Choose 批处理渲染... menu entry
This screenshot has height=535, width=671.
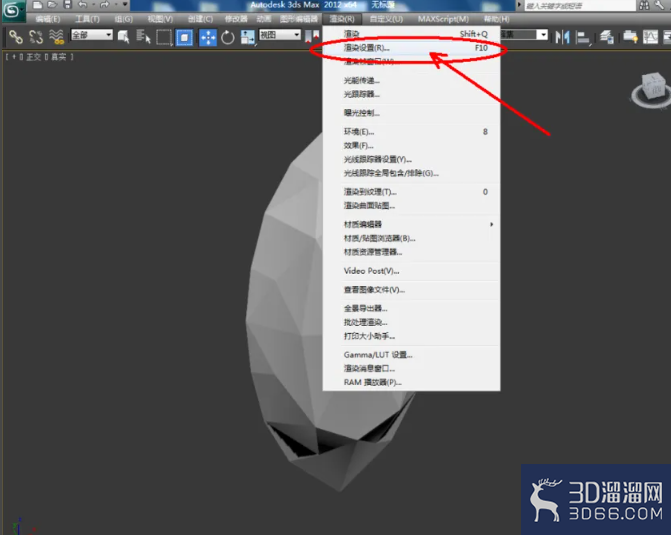click(x=411, y=322)
